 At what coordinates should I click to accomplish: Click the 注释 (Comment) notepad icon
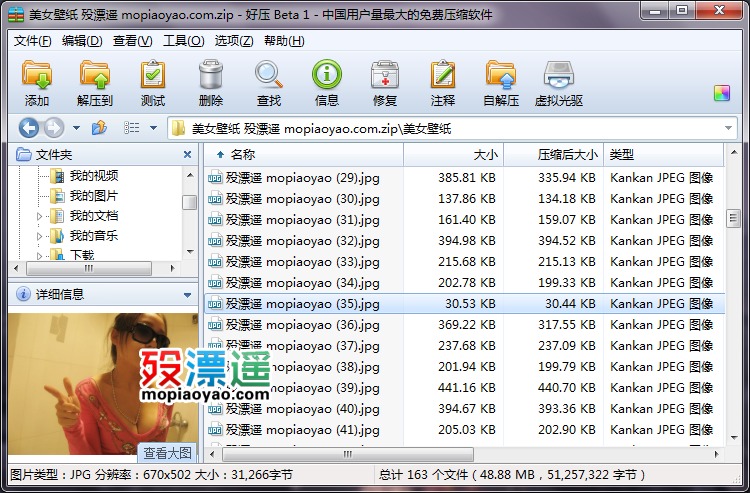pos(443,82)
